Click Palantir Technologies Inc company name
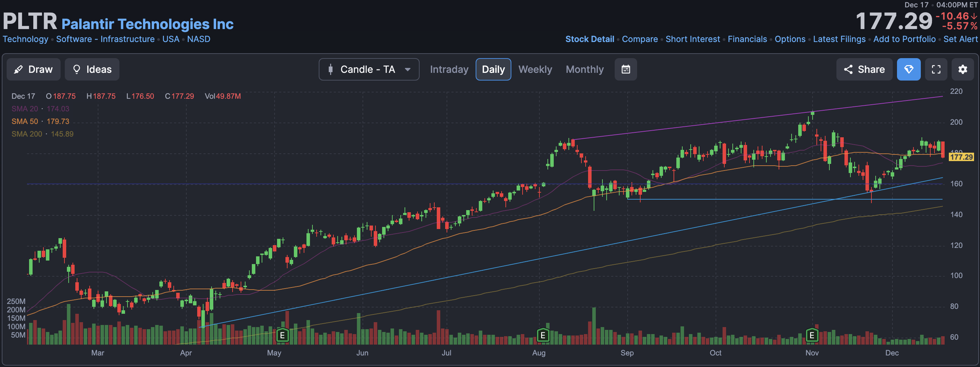The height and width of the screenshot is (367, 980). 147,24
